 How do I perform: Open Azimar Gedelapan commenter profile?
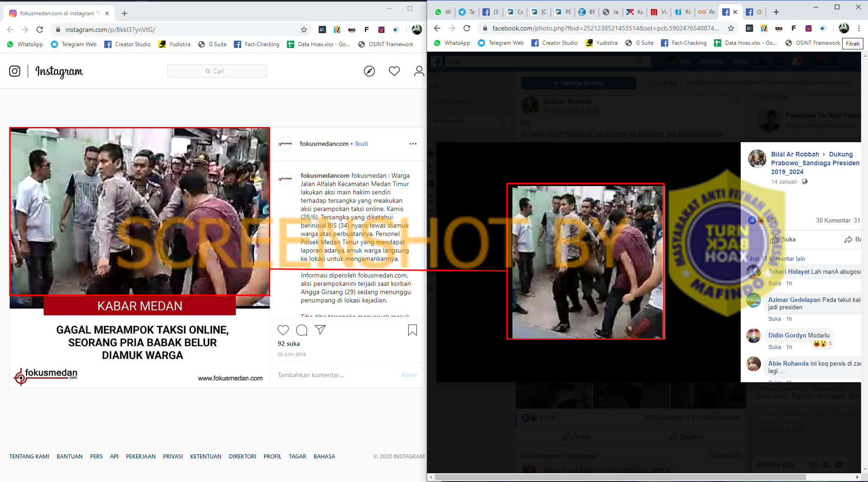(794, 300)
